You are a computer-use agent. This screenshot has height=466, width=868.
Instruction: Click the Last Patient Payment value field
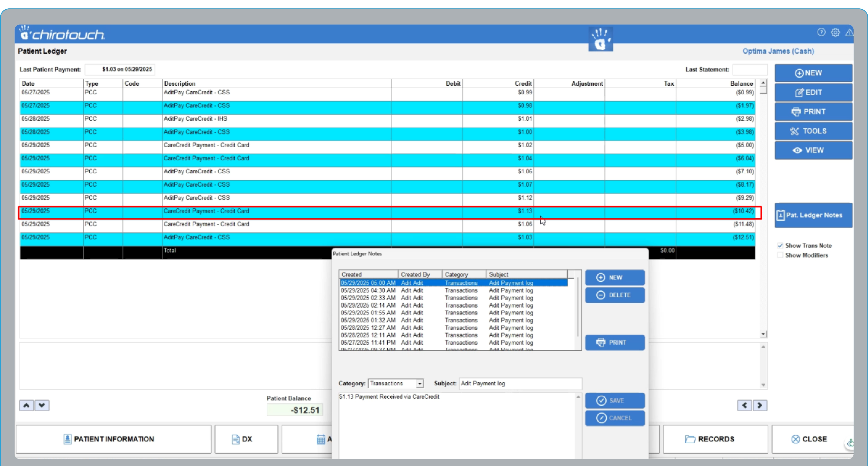pos(120,69)
